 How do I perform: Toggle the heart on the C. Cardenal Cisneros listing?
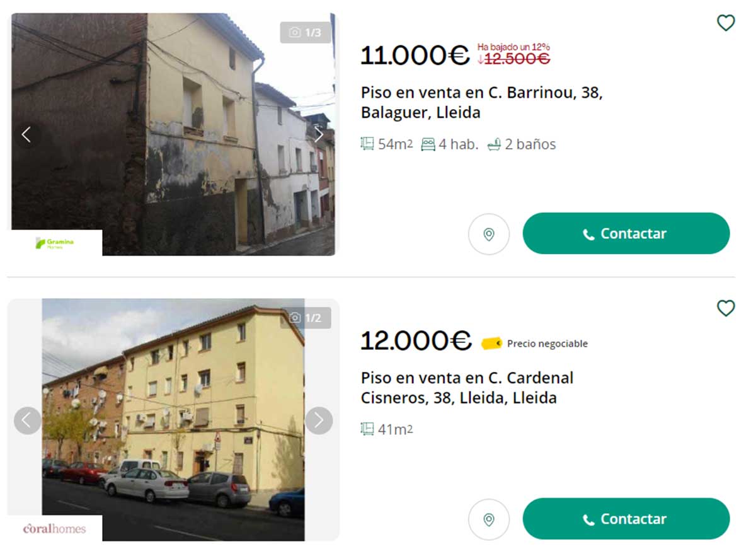(x=726, y=308)
